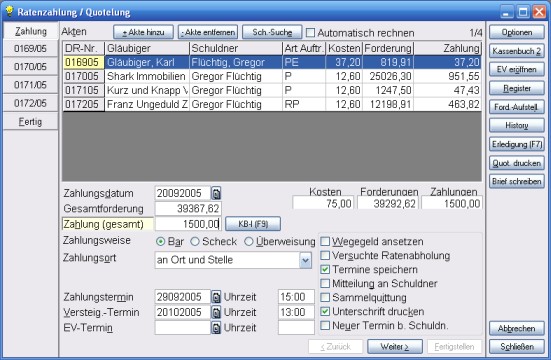Click the Kosten total 75,00 field
This screenshot has width=551, height=360.
coord(323,203)
